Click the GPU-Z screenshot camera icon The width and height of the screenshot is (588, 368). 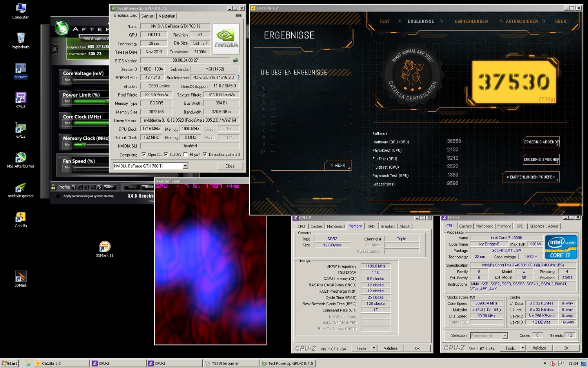click(x=238, y=15)
